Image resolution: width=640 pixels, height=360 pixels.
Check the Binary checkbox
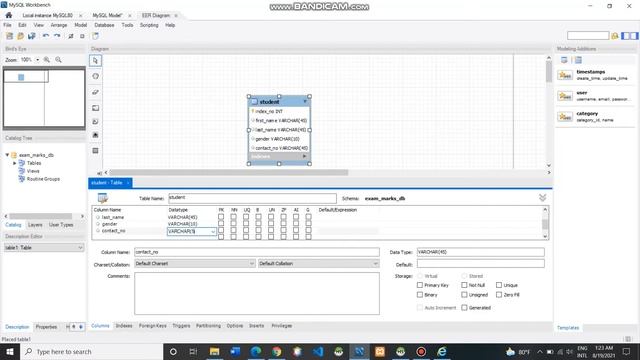(x=420, y=294)
